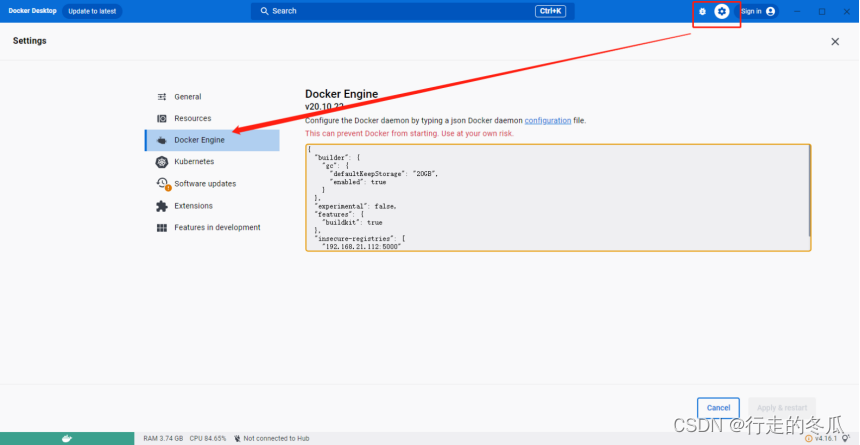
Task: Close the Settings panel with X
Action: click(835, 42)
